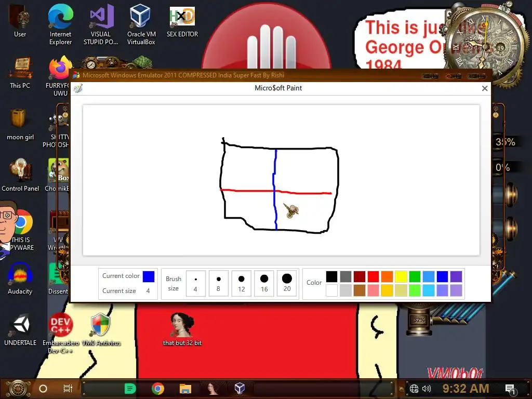532x399 pixels.
Task: Pick the orange color swatch
Action: pos(387,276)
